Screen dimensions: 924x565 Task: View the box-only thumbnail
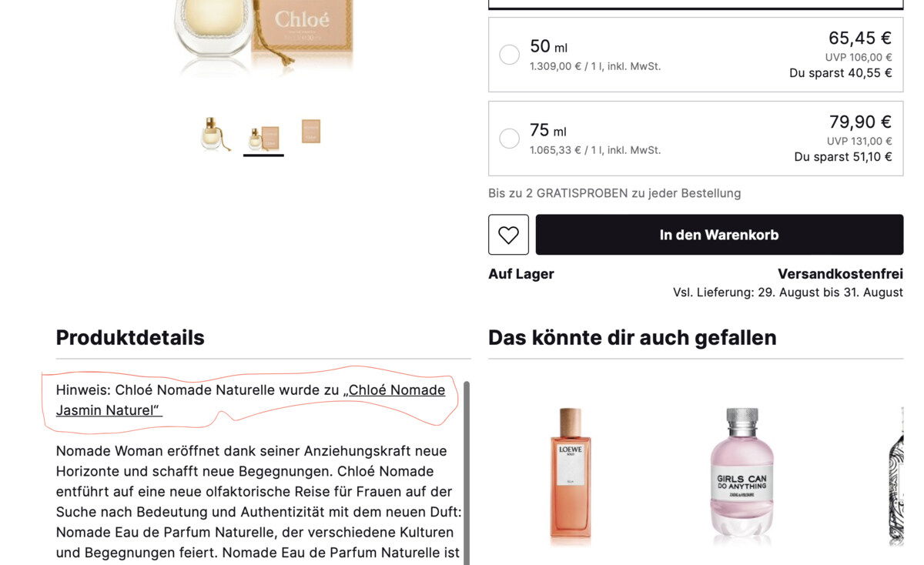click(311, 131)
